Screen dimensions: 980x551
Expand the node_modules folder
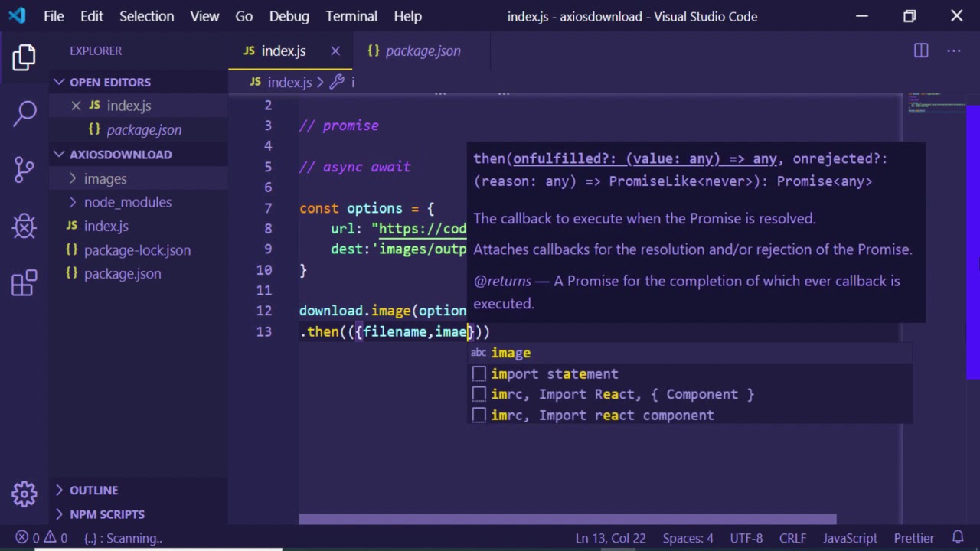(x=127, y=202)
